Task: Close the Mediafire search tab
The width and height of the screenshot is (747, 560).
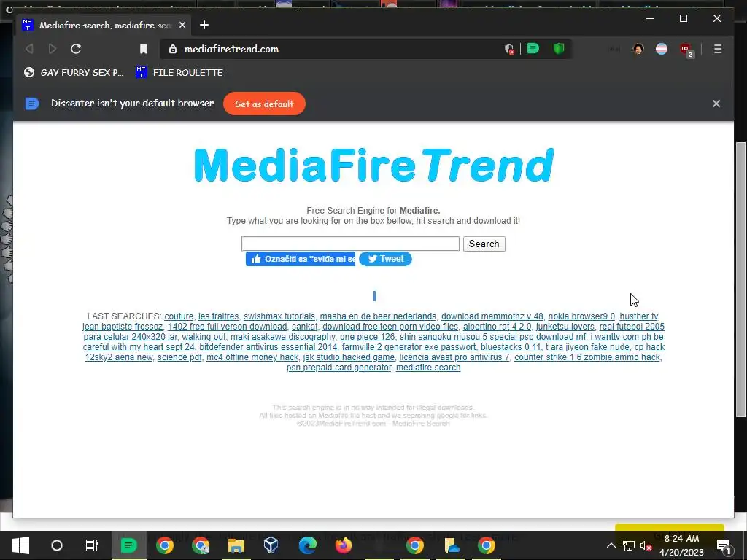Action: pyautogui.click(x=182, y=25)
